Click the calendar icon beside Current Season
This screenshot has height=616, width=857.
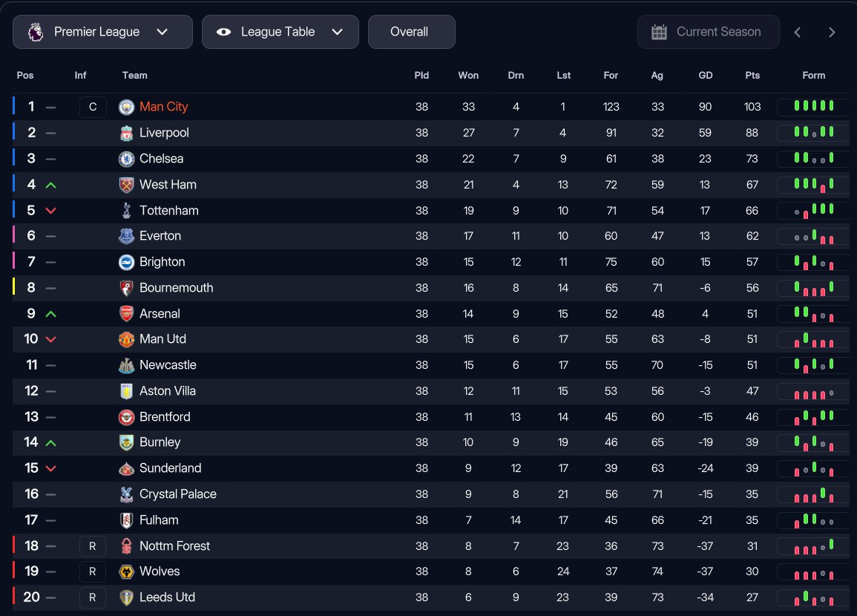[x=659, y=32]
